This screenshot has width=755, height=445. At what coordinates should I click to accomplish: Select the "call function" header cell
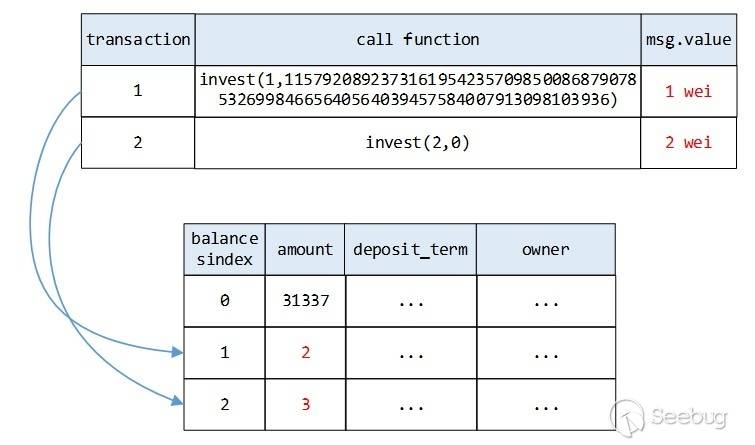[417, 40]
